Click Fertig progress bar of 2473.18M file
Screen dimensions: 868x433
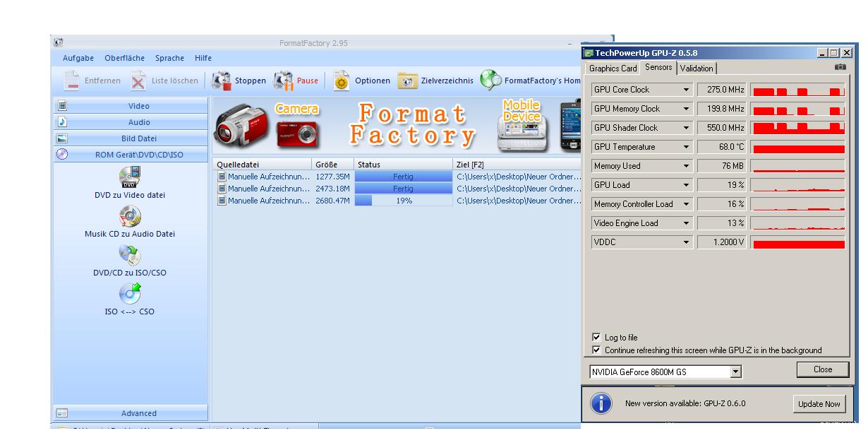pos(404,189)
